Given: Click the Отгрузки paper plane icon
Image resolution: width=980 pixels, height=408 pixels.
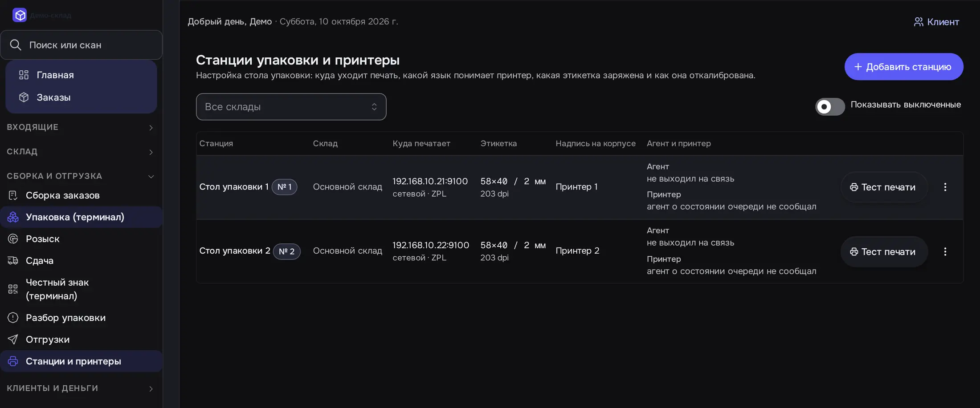Looking at the screenshot, I should [x=13, y=339].
